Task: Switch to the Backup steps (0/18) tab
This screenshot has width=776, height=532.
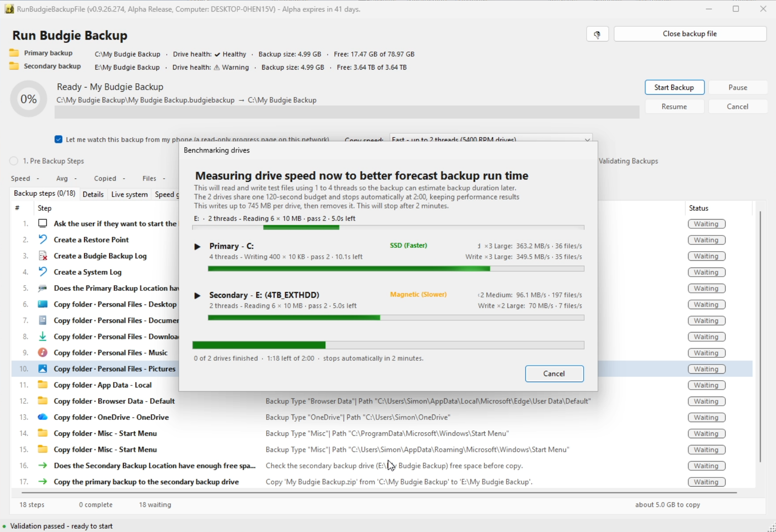Action: tap(45, 194)
